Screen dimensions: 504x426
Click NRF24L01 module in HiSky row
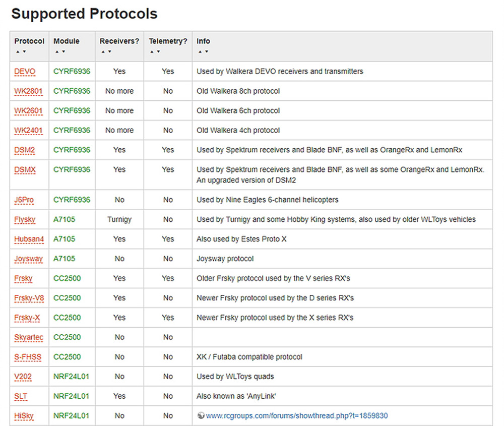coord(71,416)
